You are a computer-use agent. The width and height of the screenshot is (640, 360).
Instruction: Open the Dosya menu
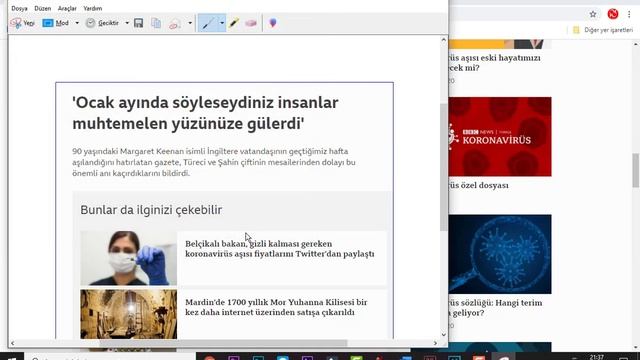(x=19, y=8)
